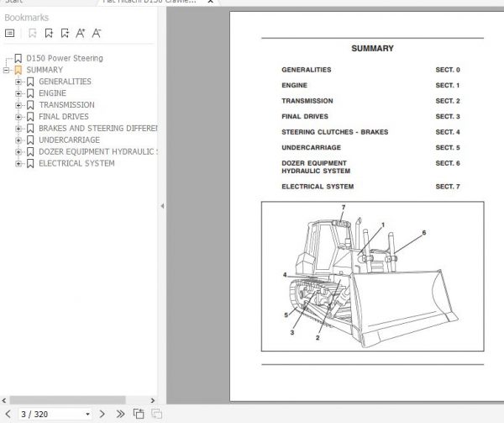Viewport: 504px width, 423px height.
Task: Expand the TRANSMISSION bookmark node
Action: pyautogui.click(x=18, y=105)
